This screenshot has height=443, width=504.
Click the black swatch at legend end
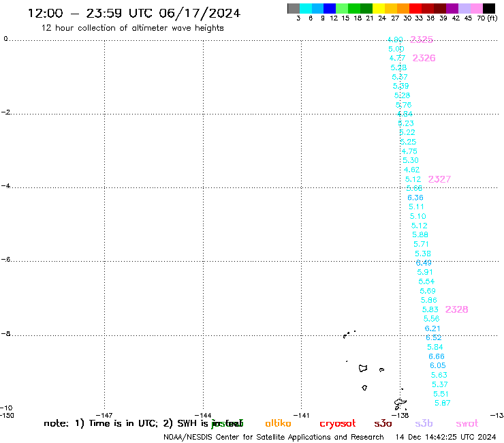point(489,8)
